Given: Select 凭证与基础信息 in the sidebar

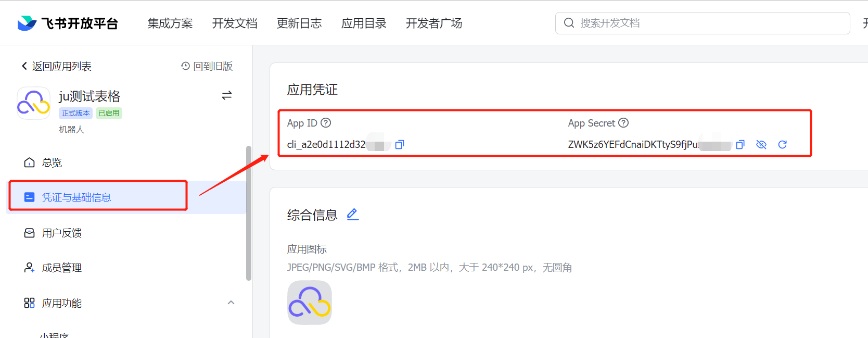Looking at the screenshot, I should tap(126, 197).
